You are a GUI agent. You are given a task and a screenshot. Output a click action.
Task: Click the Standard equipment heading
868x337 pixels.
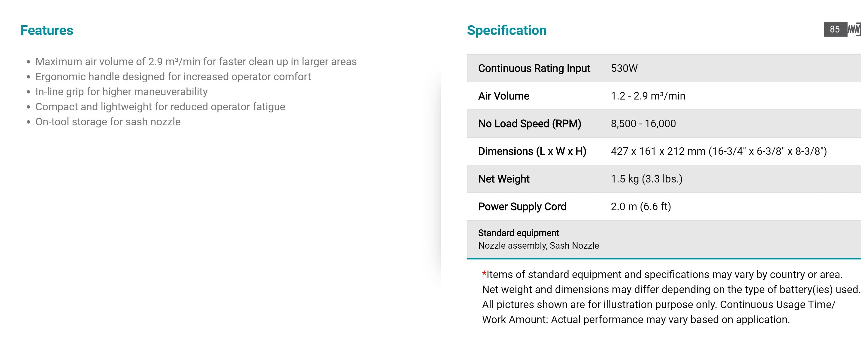click(518, 233)
